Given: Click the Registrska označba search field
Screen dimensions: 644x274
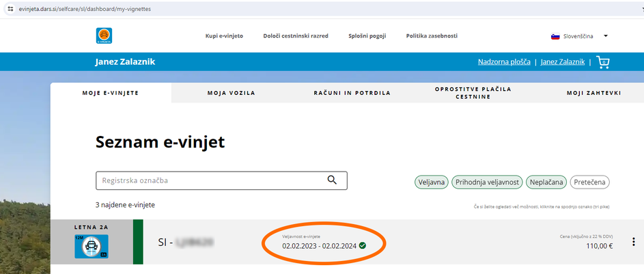Looking at the screenshot, I should [212, 180].
